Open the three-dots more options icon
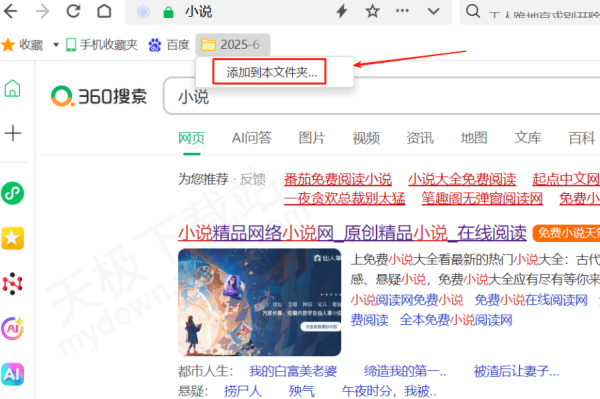 pyautogui.click(x=402, y=11)
